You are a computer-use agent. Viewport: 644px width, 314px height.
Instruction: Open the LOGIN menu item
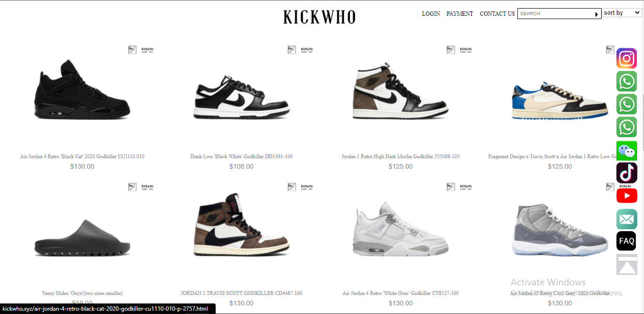pyautogui.click(x=431, y=14)
